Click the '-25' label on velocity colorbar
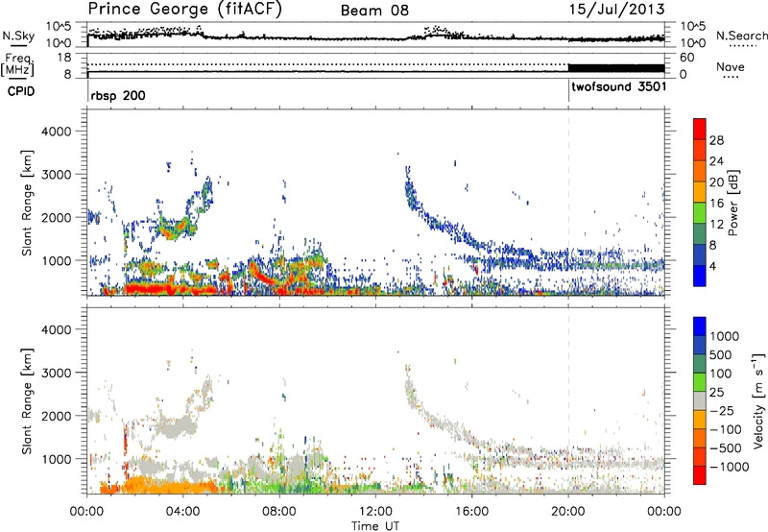This screenshot has height=532, width=768. (721, 410)
